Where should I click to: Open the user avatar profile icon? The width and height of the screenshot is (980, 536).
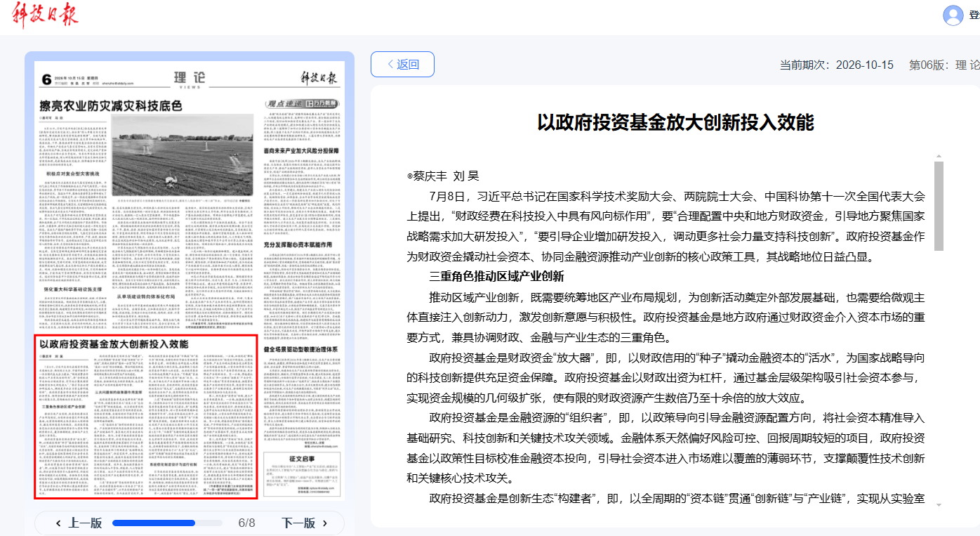(953, 15)
